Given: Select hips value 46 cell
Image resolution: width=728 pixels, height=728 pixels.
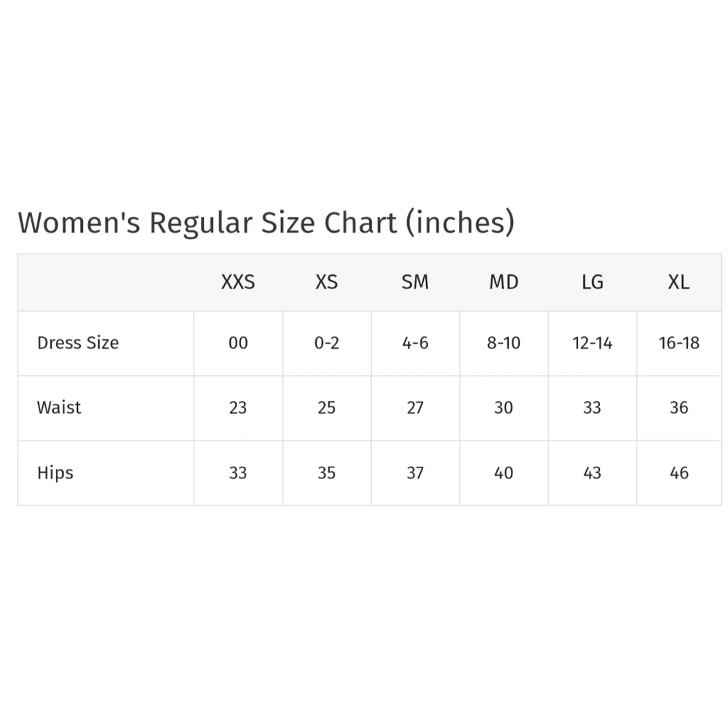Looking at the screenshot, I should coord(679,473).
